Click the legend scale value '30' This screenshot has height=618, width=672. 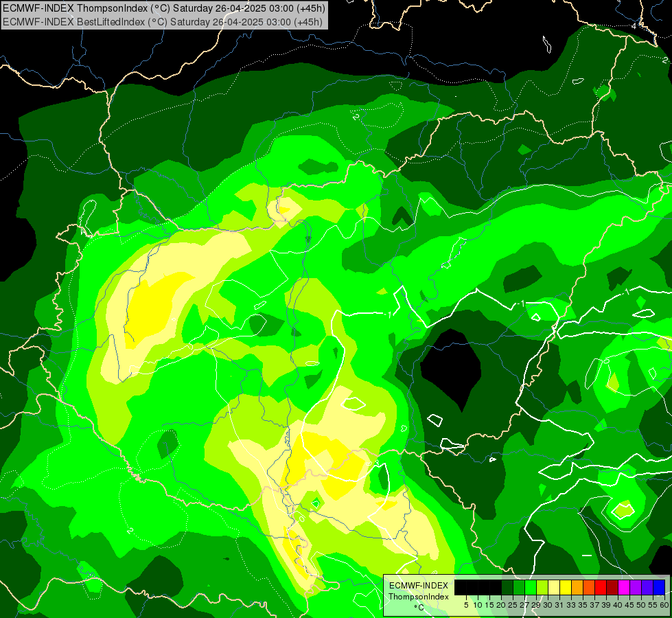point(548,605)
